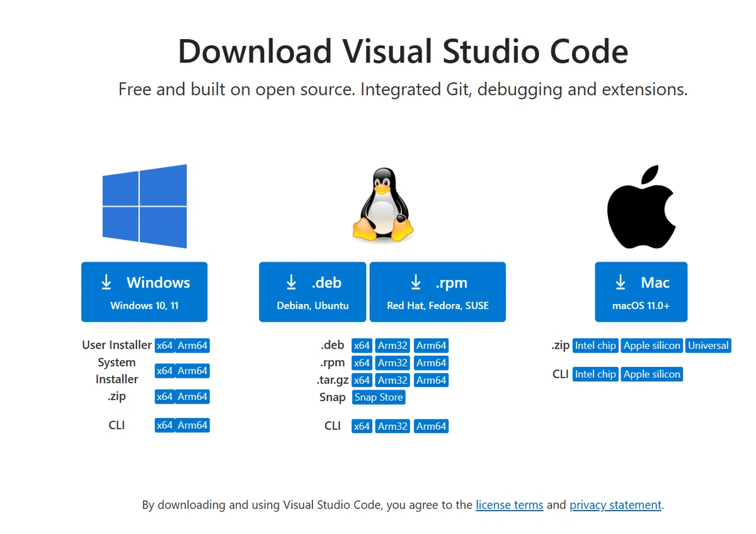Pick the Linux .deb Arm32 package
Image resolution: width=756 pixels, height=534 pixels.
(x=392, y=345)
